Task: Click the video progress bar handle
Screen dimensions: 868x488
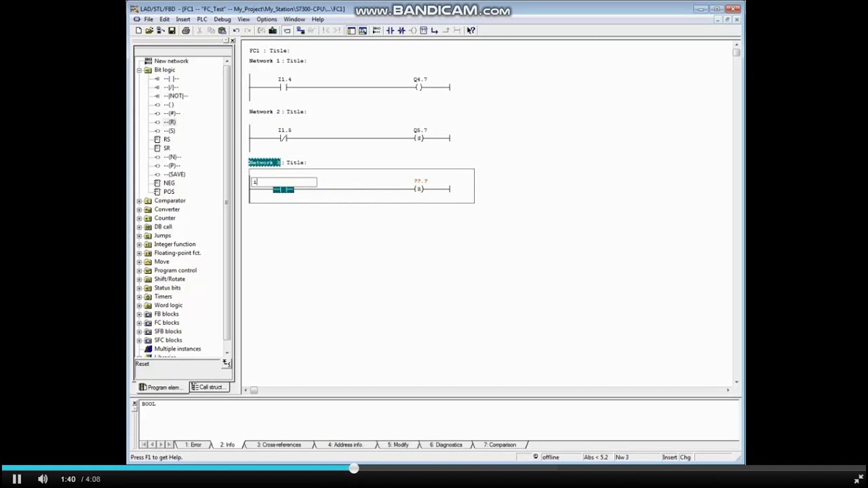Action: [x=354, y=468]
